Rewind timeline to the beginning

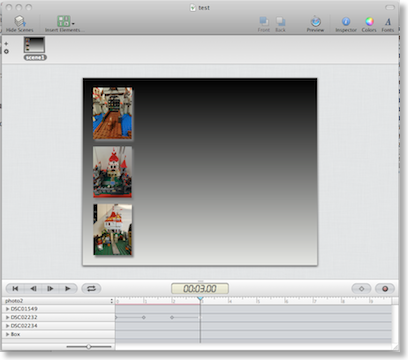point(15,289)
